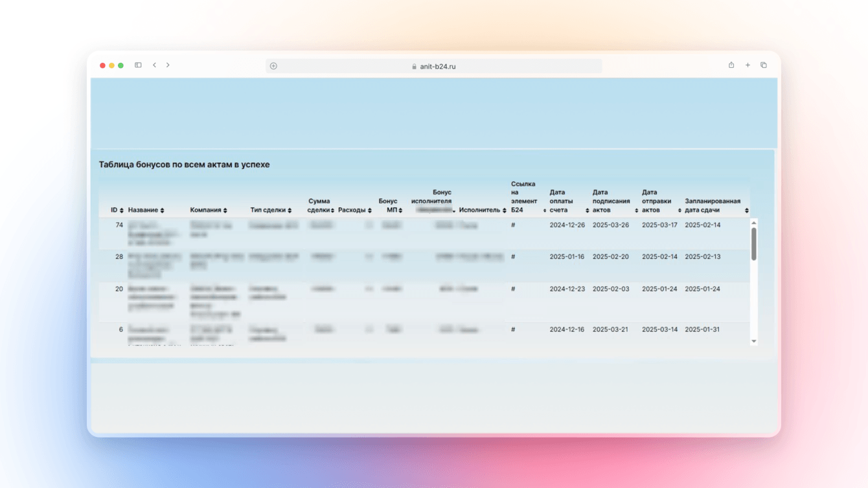The width and height of the screenshot is (868, 488).
Task: Sort by Компания column arrows
Action: 225,210
